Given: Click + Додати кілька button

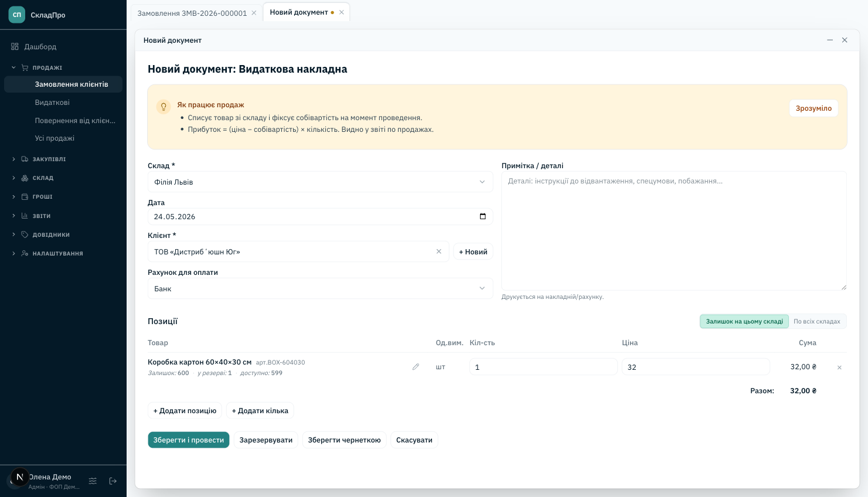Looking at the screenshot, I should point(260,411).
